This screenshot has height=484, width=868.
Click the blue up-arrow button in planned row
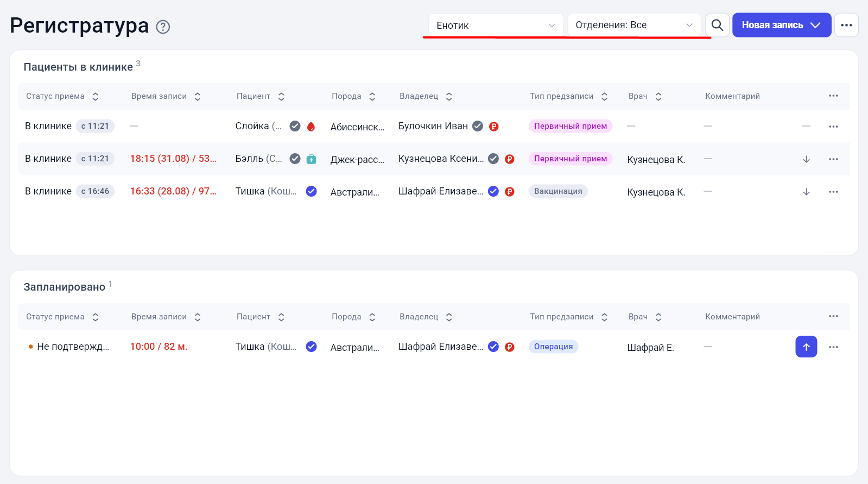806,347
